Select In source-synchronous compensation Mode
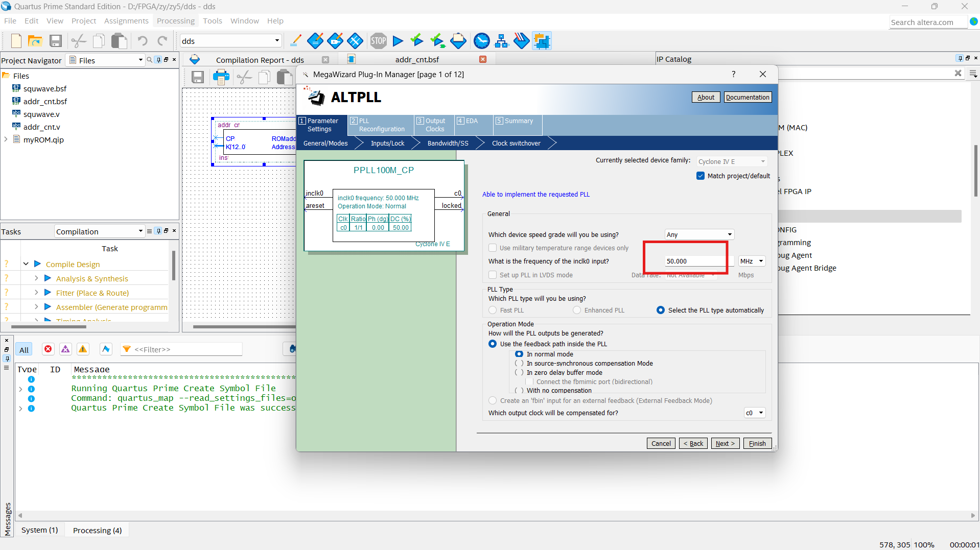 point(519,363)
